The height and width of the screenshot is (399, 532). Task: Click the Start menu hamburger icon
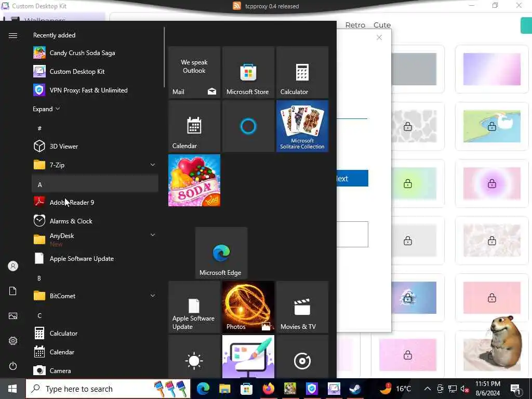pyautogui.click(x=13, y=36)
